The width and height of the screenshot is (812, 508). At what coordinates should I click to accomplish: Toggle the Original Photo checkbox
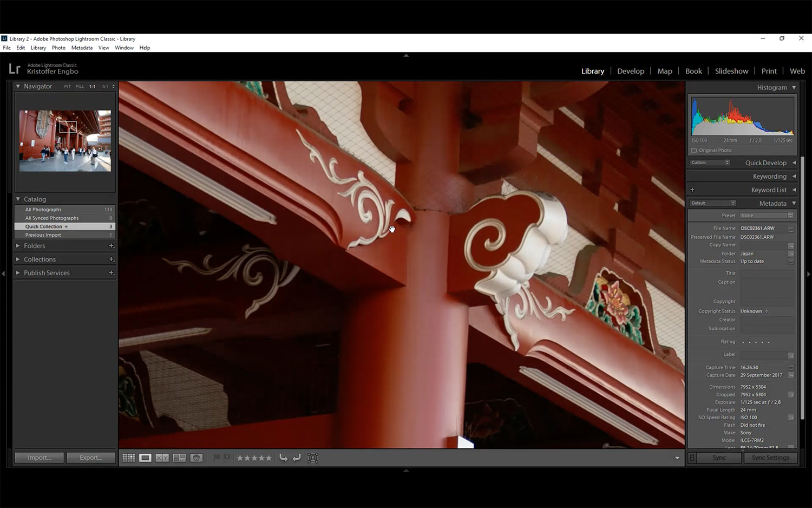pos(694,151)
